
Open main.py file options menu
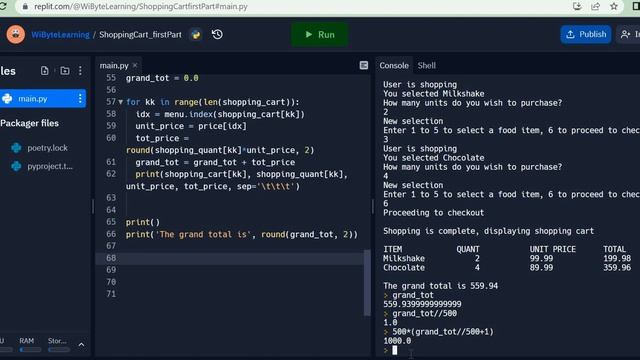(80, 98)
